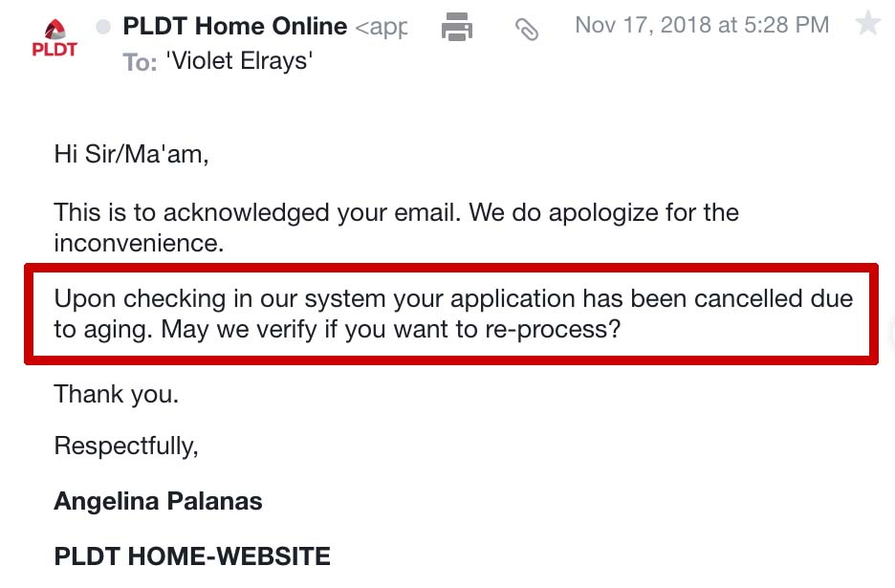Screen dimensions: 895x588
Task: Click the Nov 17, 2018 timestamp
Action: (702, 26)
